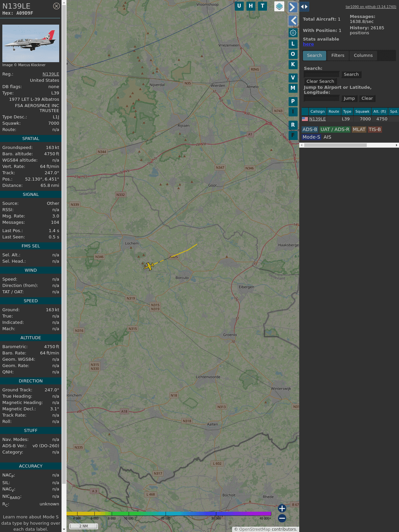Click the I map button
399x532 pixels.
[293, 112]
